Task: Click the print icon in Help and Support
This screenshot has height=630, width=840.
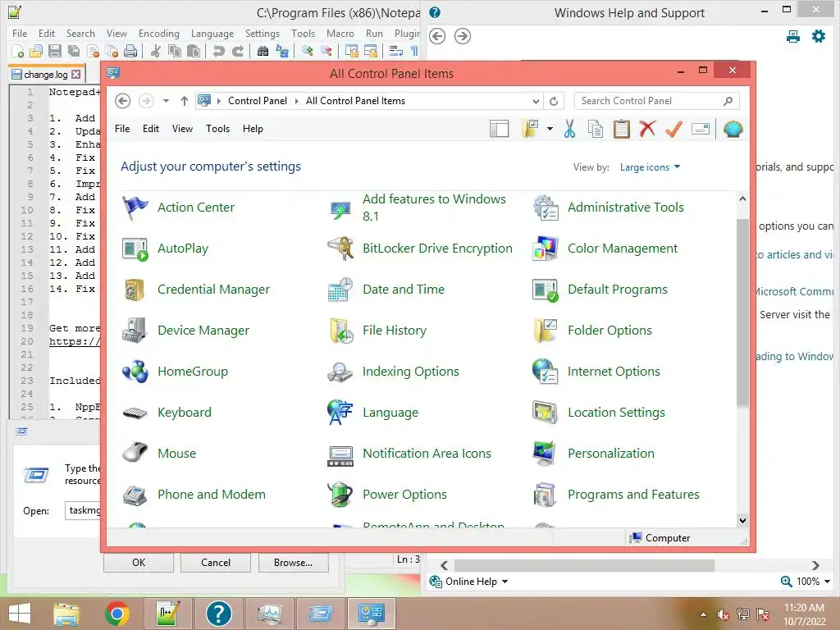Action: pos(793,36)
